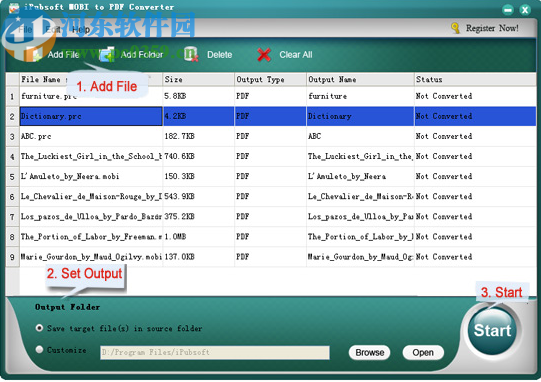Open the File menu

tap(25, 30)
